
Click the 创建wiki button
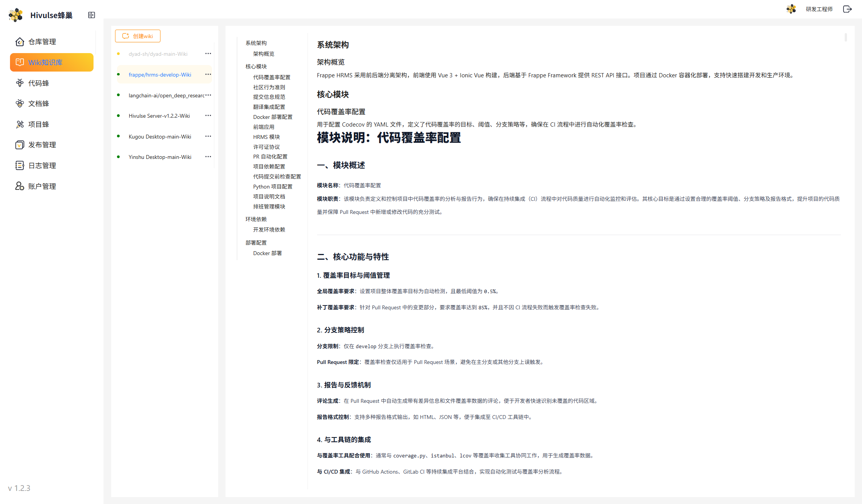(x=138, y=36)
